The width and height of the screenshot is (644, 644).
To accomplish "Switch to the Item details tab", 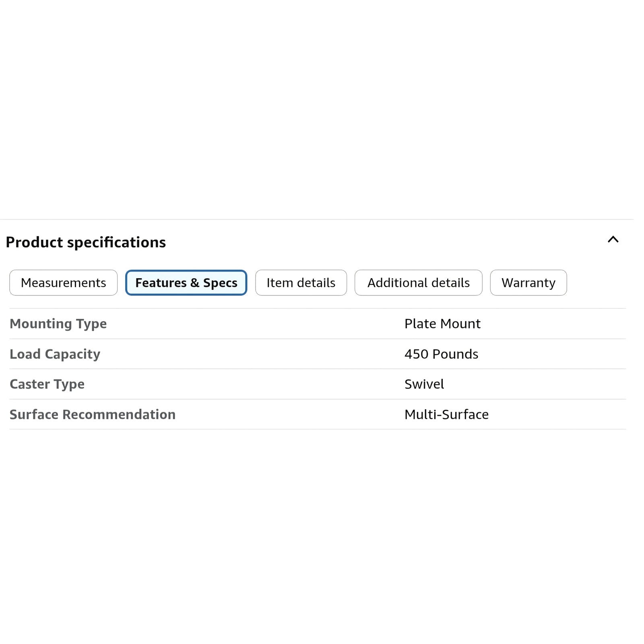I will (x=301, y=283).
